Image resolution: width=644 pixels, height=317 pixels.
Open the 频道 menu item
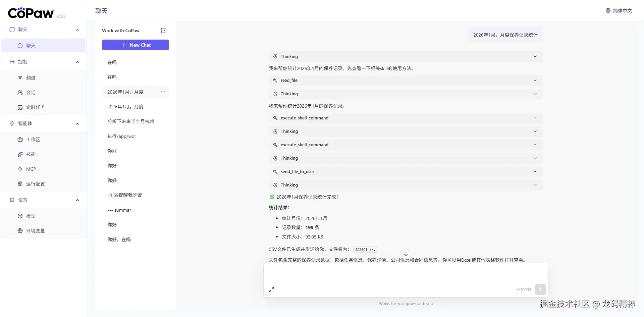pyautogui.click(x=43, y=78)
